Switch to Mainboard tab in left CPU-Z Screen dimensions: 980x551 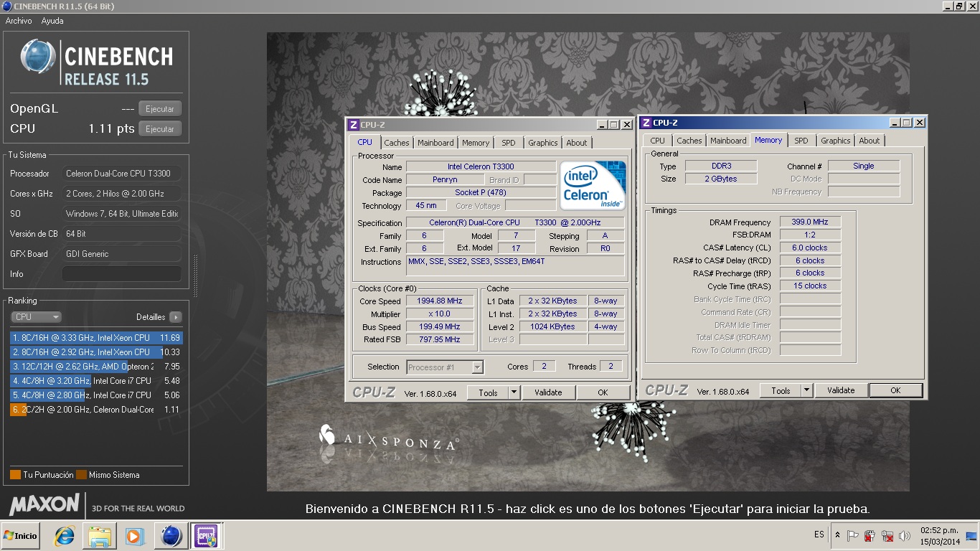pyautogui.click(x=435, y=143)
